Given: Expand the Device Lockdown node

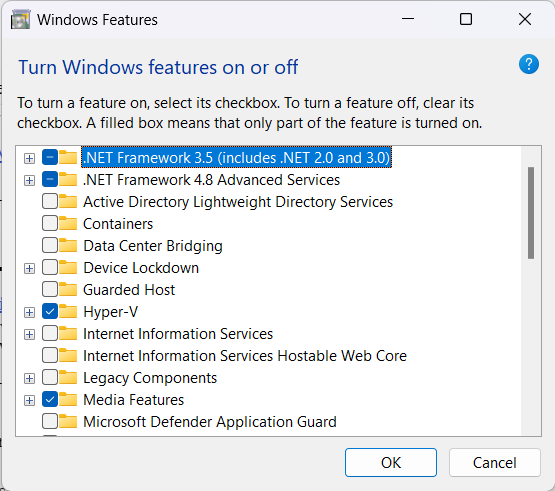Looking at the screenshot, I should pos(29,268).
